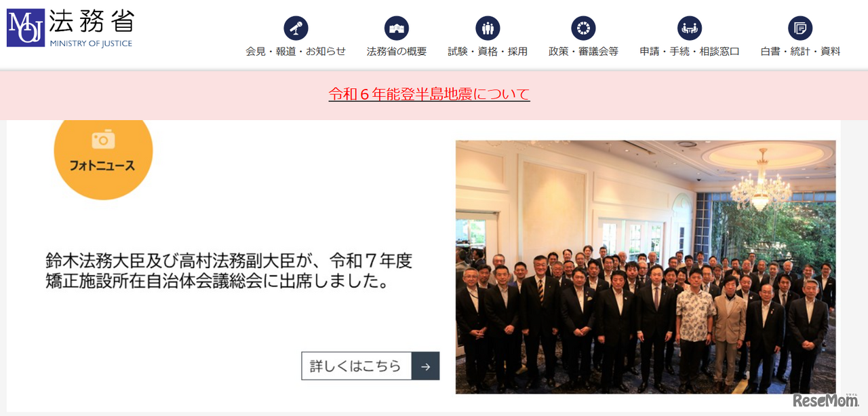The width and height of the screenshot is (868, 416).
Task: Open the group photo of the assembly
Action: 646,267
